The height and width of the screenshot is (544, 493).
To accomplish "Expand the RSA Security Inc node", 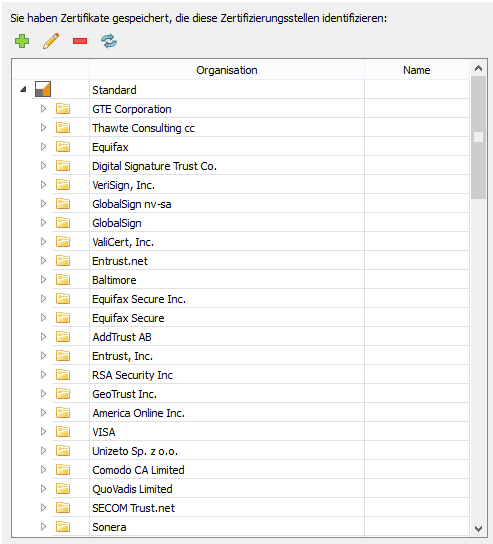I will [43, 375].
